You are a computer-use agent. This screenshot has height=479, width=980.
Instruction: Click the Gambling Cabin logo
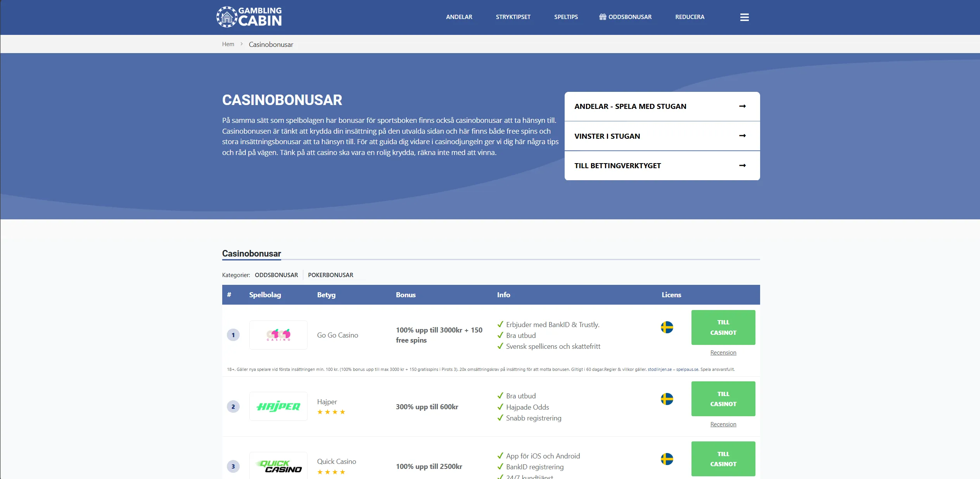pos(249,17)
